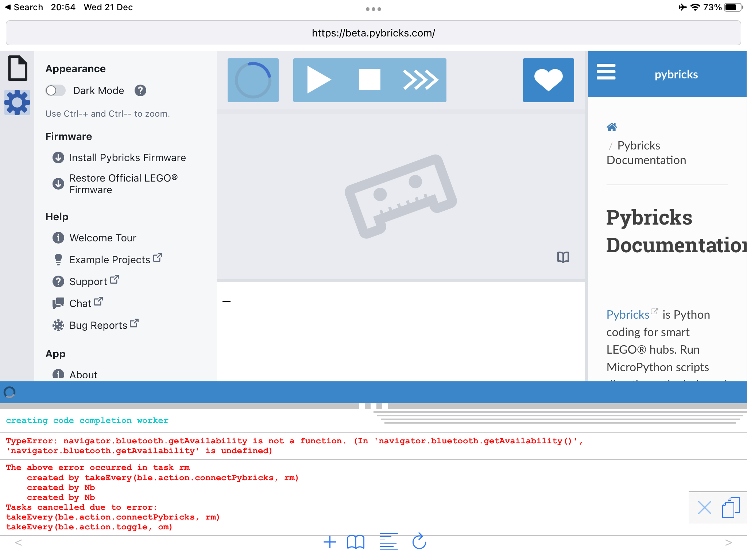Open the Dark Mode help tooltip

(x=140, y=91)
